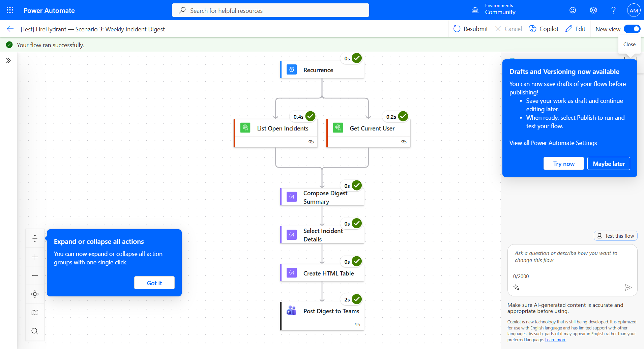Select the Compose Digest Summary card
This screenshot has height=349, width=644.
[322, 197]
